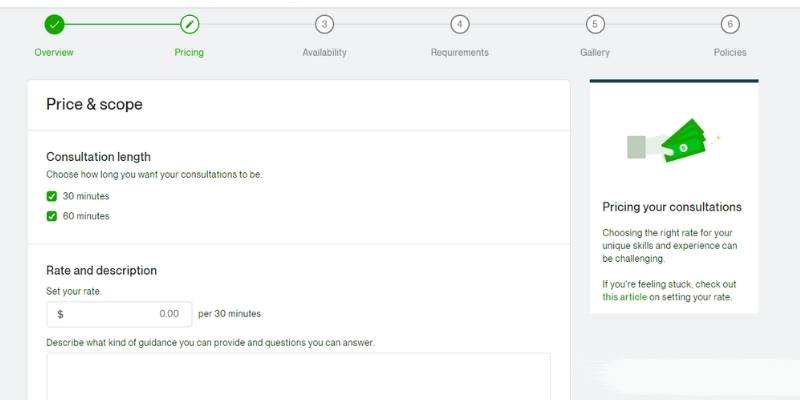Uncheck the 30 minutes checkbox
This screenshot has height=400, width=800.
[x=52, y=196]
